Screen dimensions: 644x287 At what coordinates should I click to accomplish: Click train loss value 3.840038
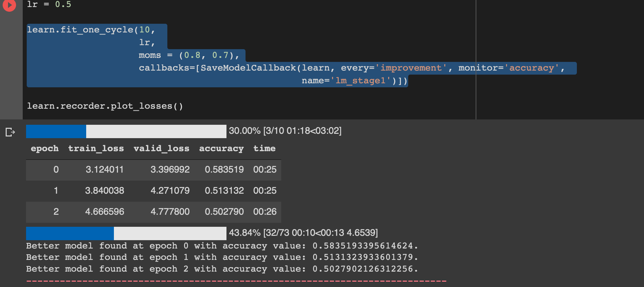(105, 191)
